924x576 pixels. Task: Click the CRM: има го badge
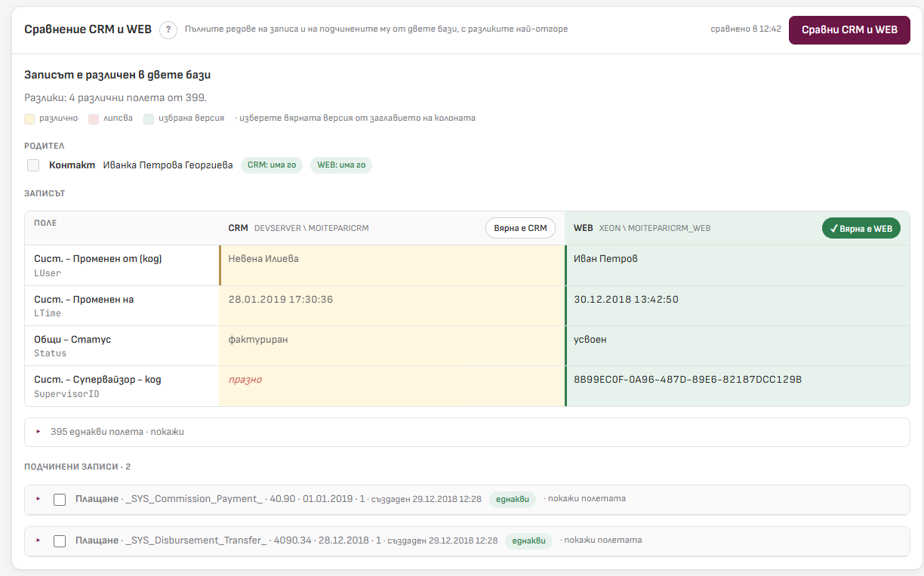click(272, 165)
